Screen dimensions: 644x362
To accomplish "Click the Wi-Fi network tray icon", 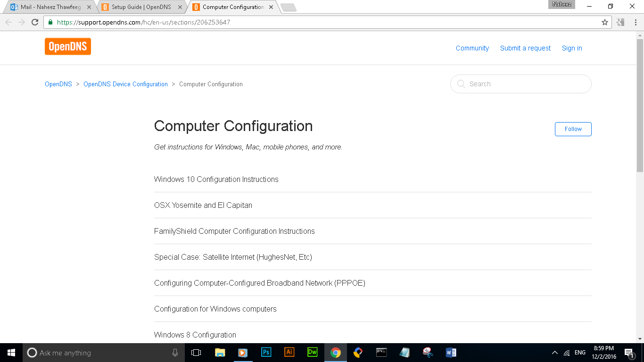I will [x=567, y=353].
